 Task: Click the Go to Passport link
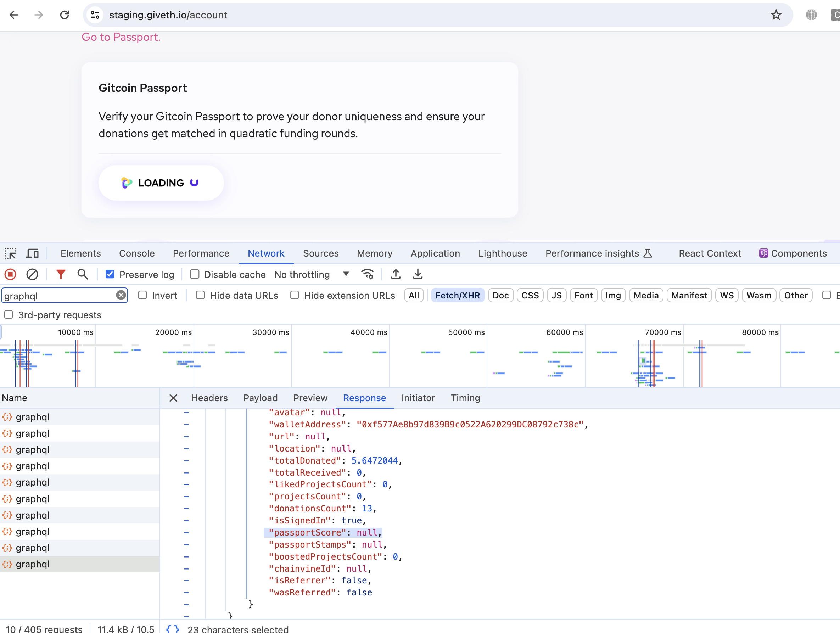tap(121, 37)
